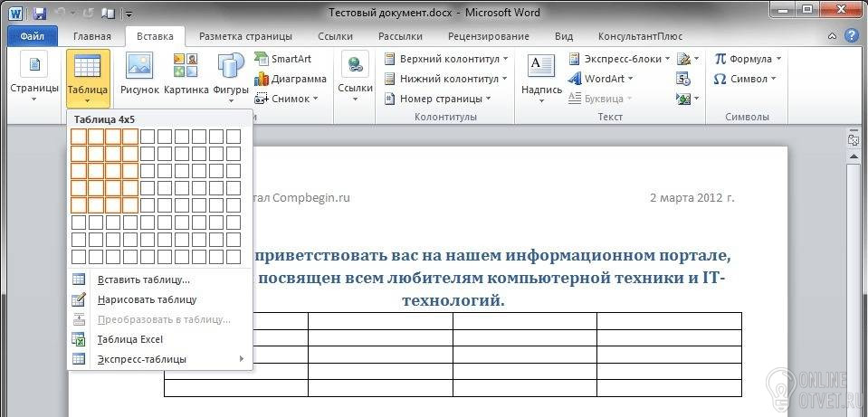Open the WordArt gallery
Viewport: 868px width, 417px height.
601,79
